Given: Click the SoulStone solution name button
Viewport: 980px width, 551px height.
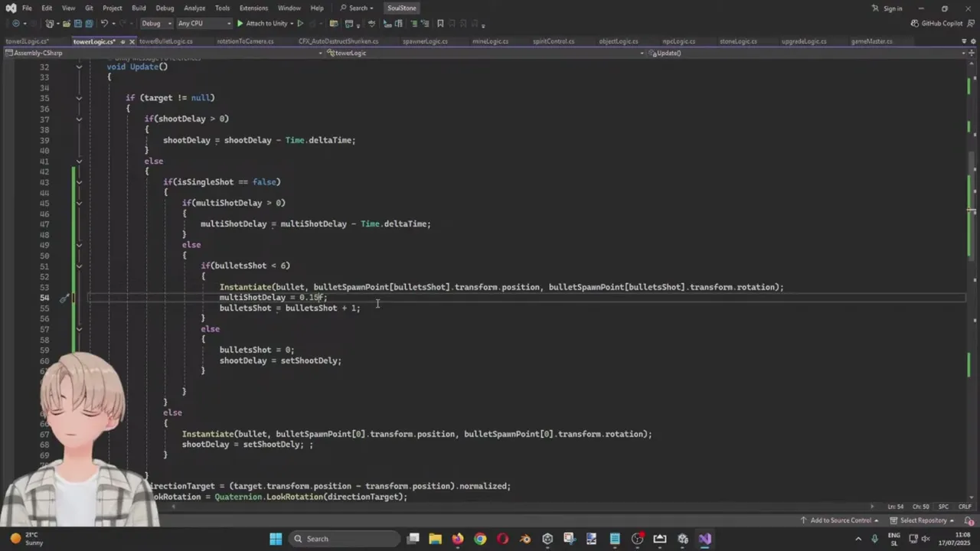Looking at the screenshot, I should 402,8.
